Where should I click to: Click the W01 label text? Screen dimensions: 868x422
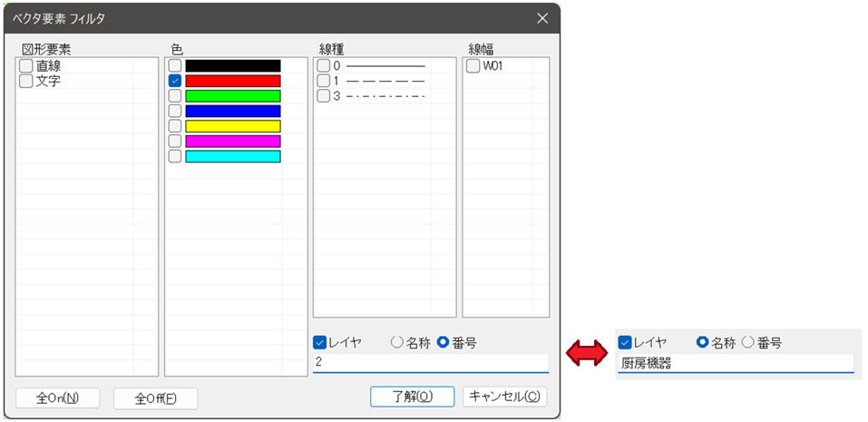click(x=493, y=66)
